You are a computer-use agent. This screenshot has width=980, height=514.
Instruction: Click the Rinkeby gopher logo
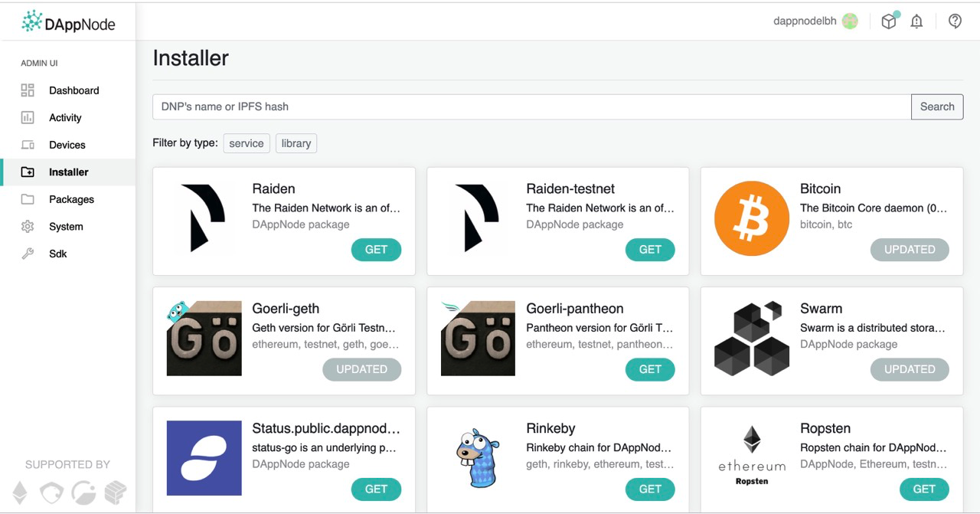click(478, 458)
